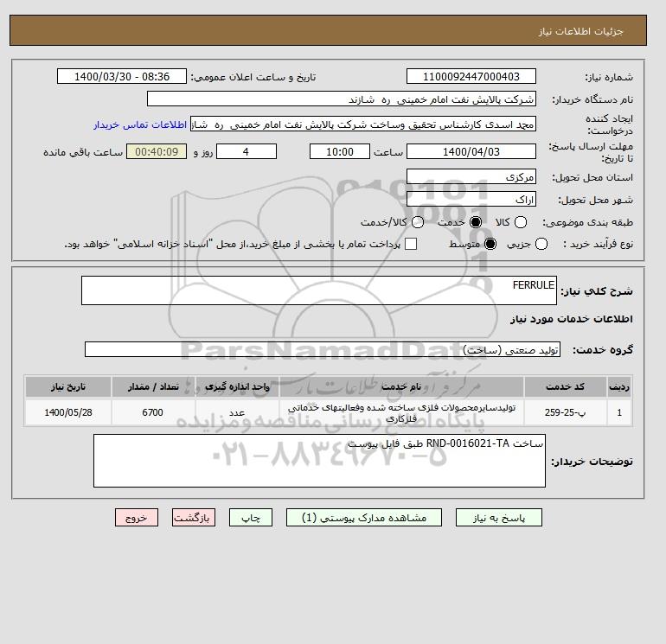Go back with the بازگشت button
The image size is (666, 644).
(194, 518)
